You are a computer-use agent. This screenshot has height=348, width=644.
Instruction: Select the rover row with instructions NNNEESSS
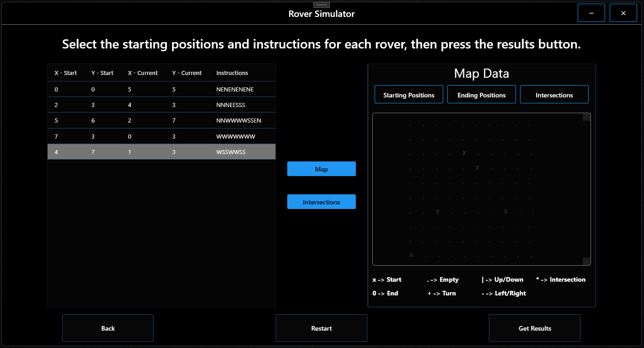point(161,105)
